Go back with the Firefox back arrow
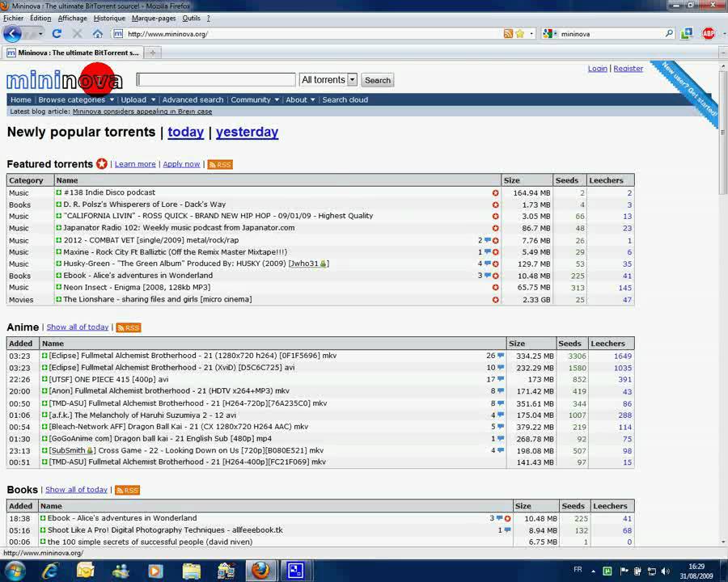The height and width of the screenshot is (582, 728). (12, 34)
